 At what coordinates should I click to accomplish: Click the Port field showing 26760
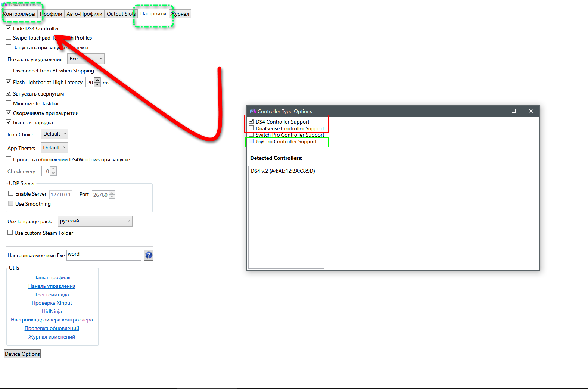tap(100, 194)
